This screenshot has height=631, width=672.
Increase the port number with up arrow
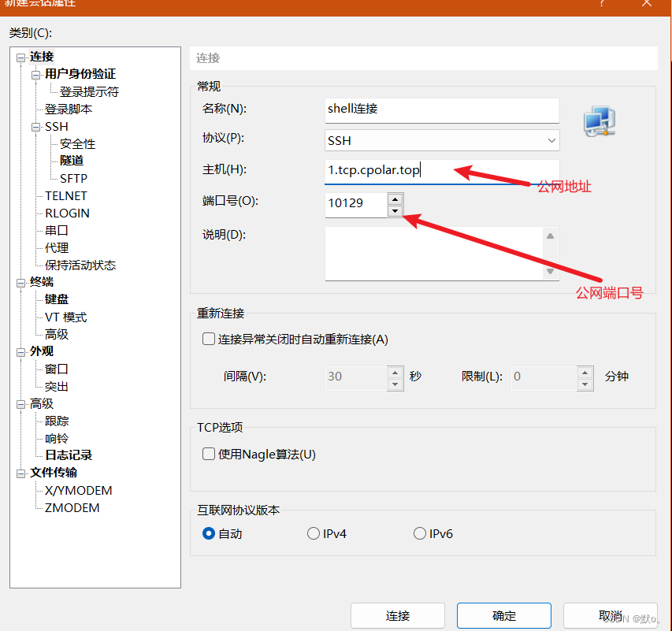point(395,198)
